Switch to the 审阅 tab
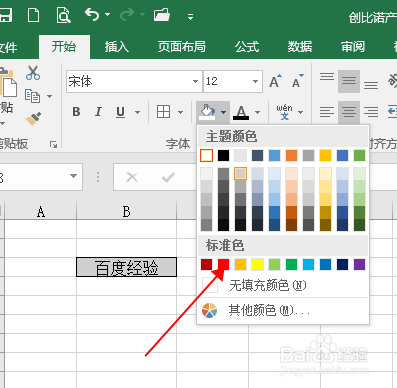Viewport: 397px width, 388px height. pos(353,47)
